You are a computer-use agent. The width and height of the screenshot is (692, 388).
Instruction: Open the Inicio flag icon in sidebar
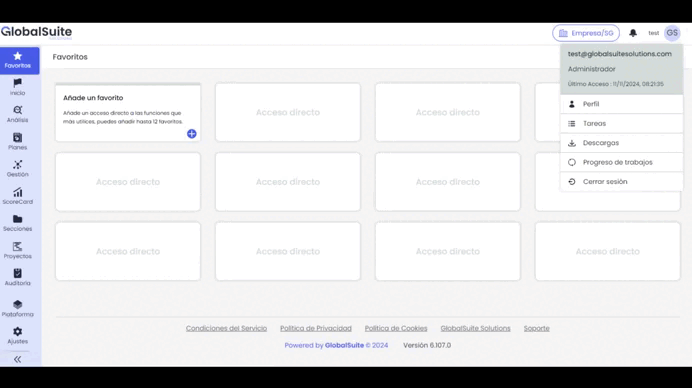coord(18,83)
